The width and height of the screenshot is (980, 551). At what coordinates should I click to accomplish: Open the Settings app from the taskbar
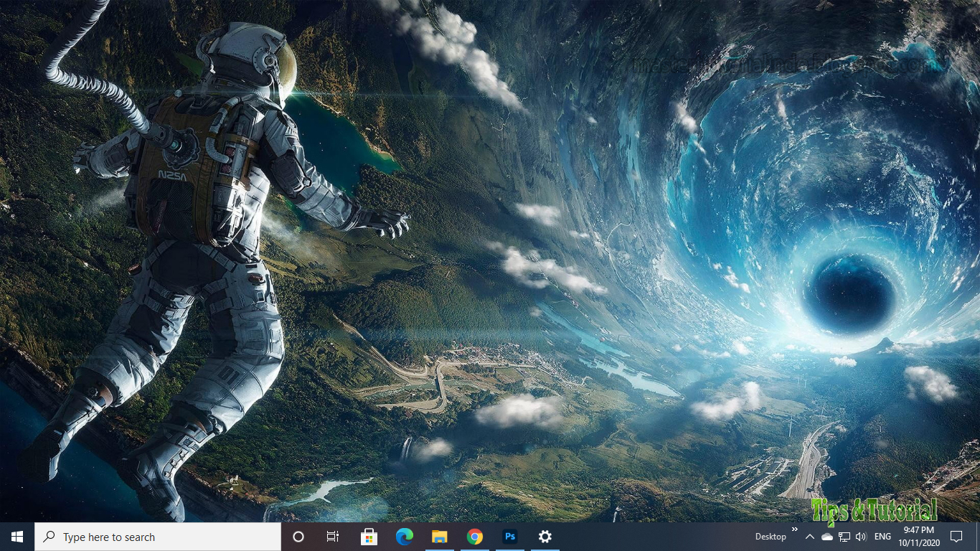coord(545,537)
